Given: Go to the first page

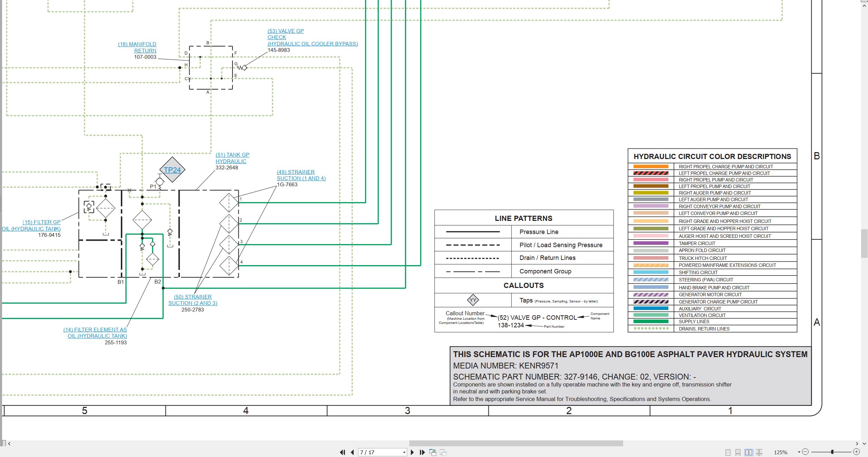Looking at the screenshot, I should pyautogui.click(x=342, y=452).
